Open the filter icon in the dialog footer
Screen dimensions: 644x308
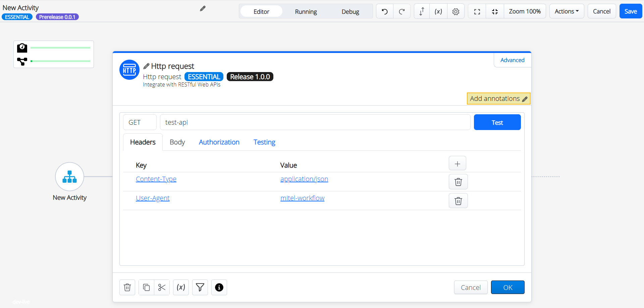[x=200, y=287]
